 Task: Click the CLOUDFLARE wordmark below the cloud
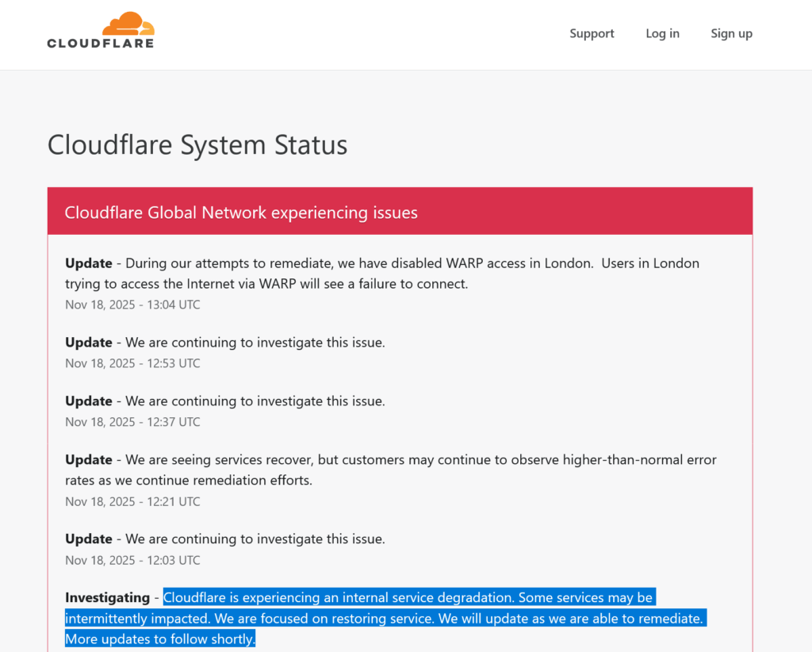point(100,43)
